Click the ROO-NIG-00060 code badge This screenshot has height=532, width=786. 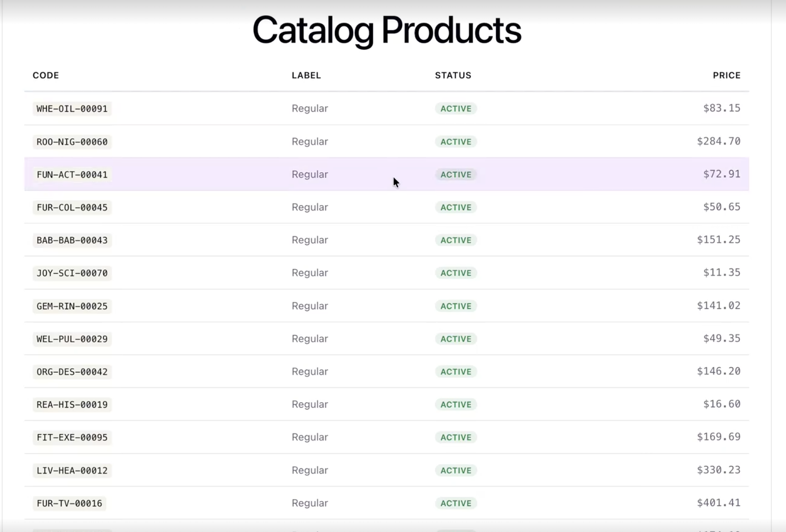coord(72,142)
